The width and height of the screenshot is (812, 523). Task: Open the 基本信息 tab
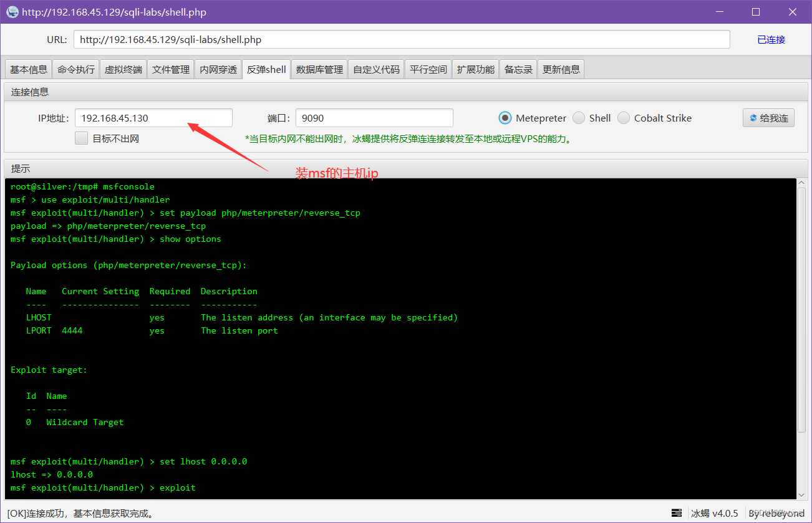click(x=29, y=69)
